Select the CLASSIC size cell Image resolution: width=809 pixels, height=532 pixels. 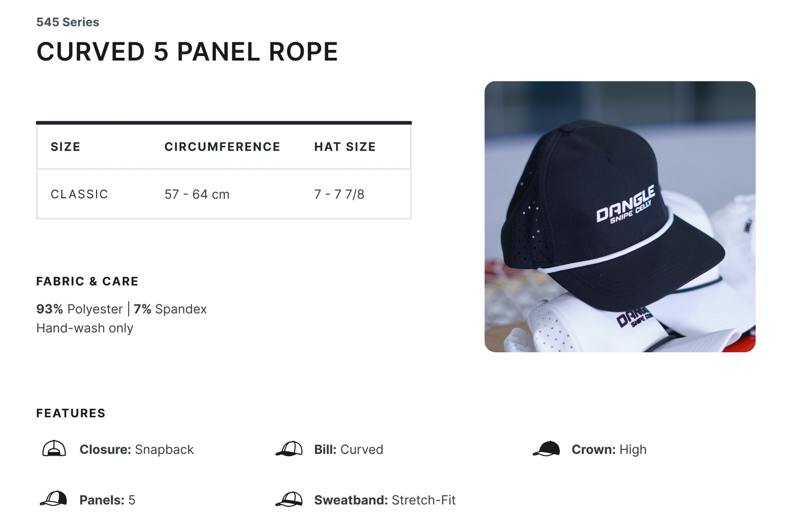[x=79, y=194]
